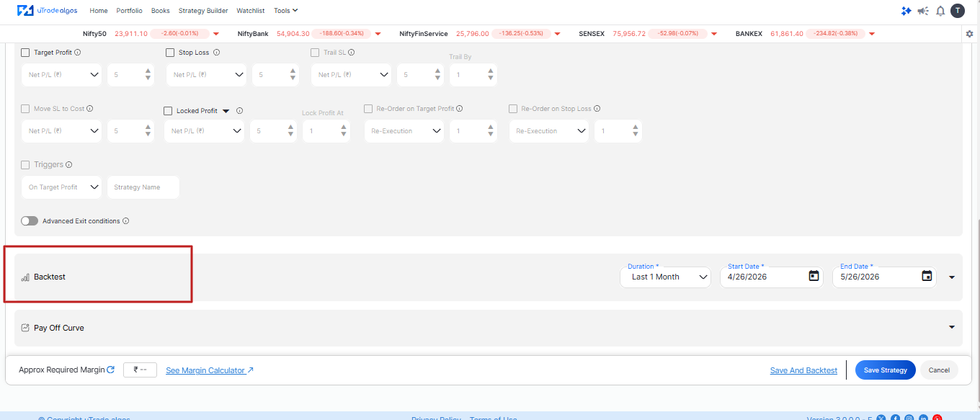Open the LinkedIn footer icon
Image resolution: width=980 pixels, height=420 pixels.
[x=923, y=418]
